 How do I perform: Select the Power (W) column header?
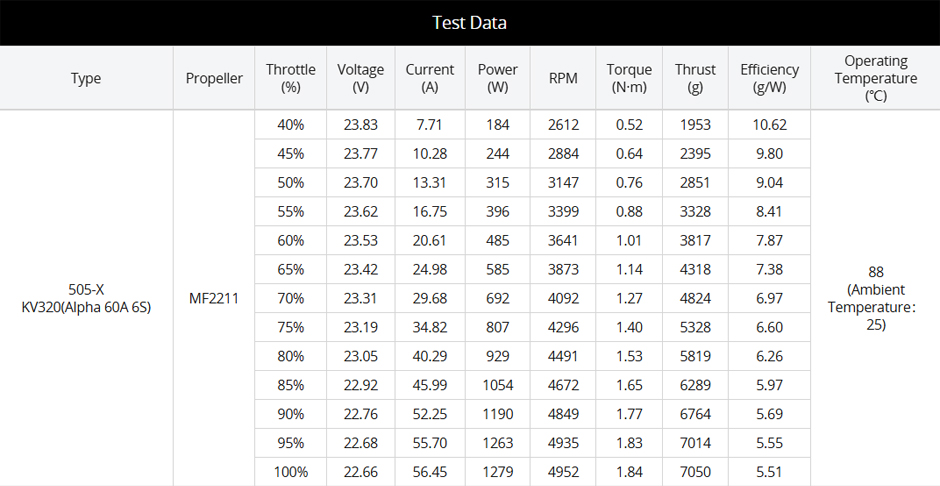pos(497,78)
